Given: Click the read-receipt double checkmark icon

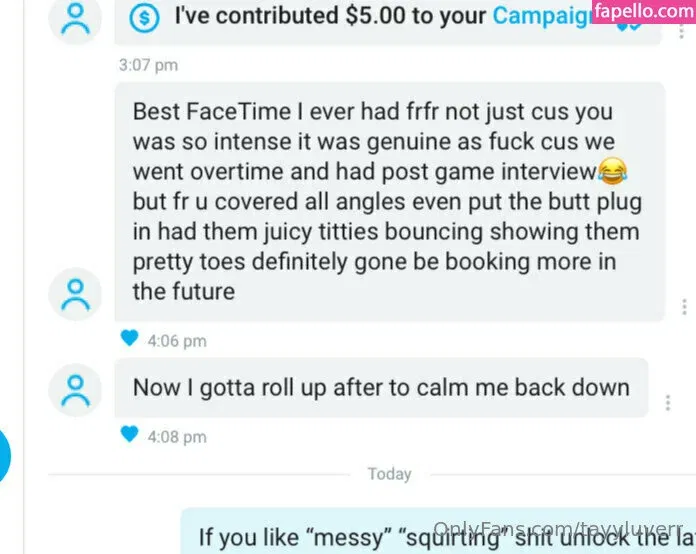Looking at the screenshot, I should tap(629, 27).
